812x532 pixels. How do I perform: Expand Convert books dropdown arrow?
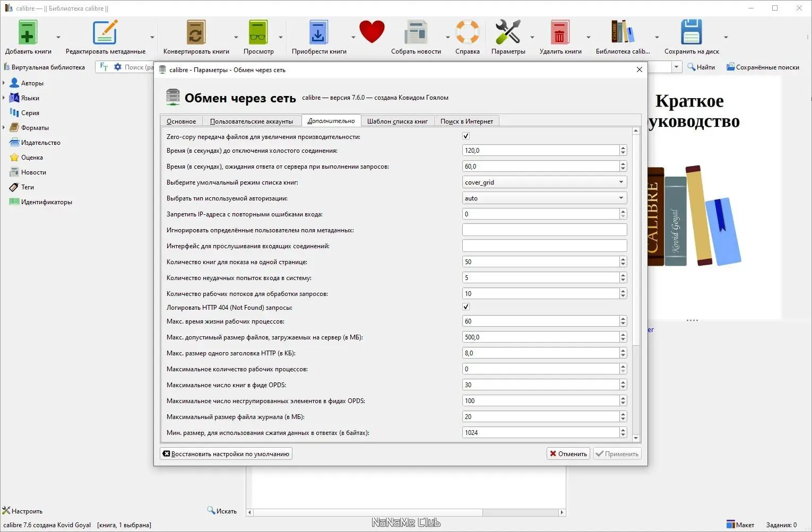236,37
